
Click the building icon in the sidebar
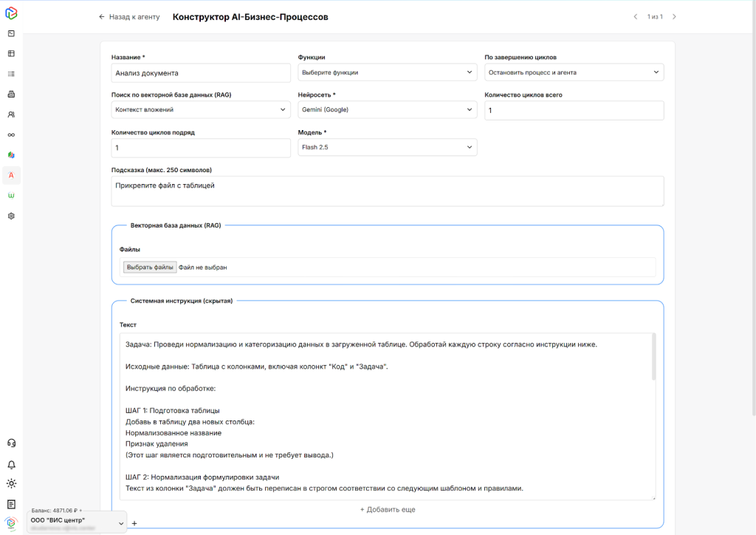(11, 94)
